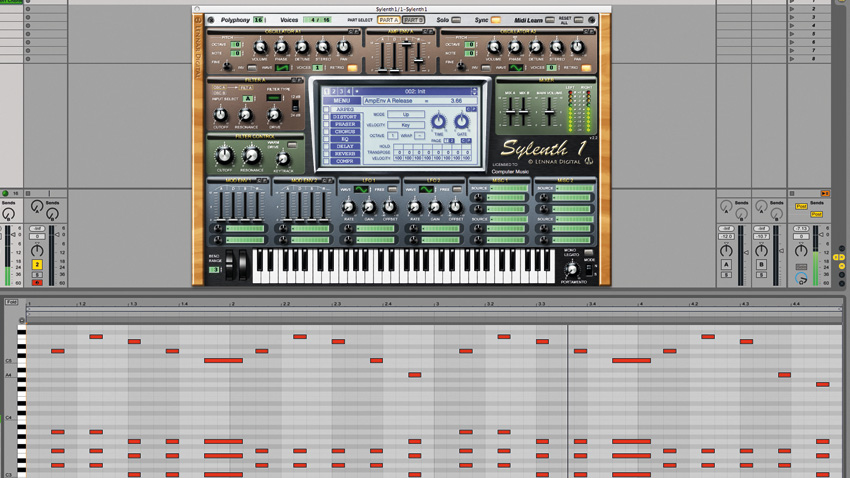The image size is (850, 478).
Task: Click the LFO 2 Gain knob
Action: [435, 206]
